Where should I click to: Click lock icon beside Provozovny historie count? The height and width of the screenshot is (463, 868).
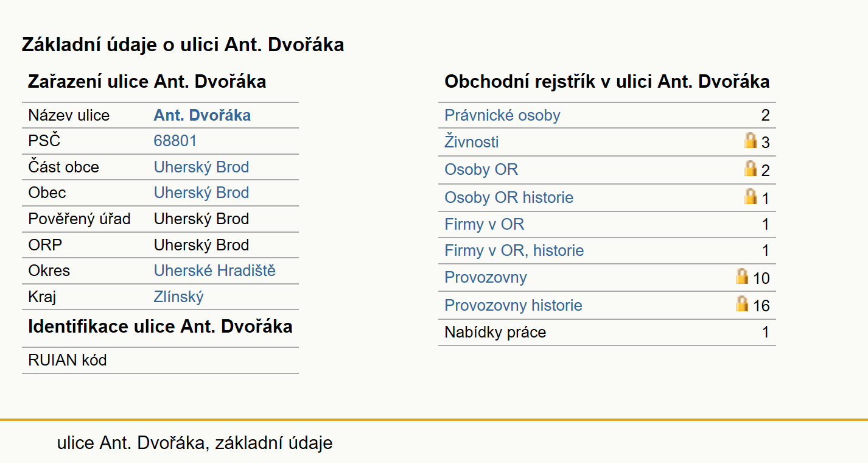coord(742,303)
